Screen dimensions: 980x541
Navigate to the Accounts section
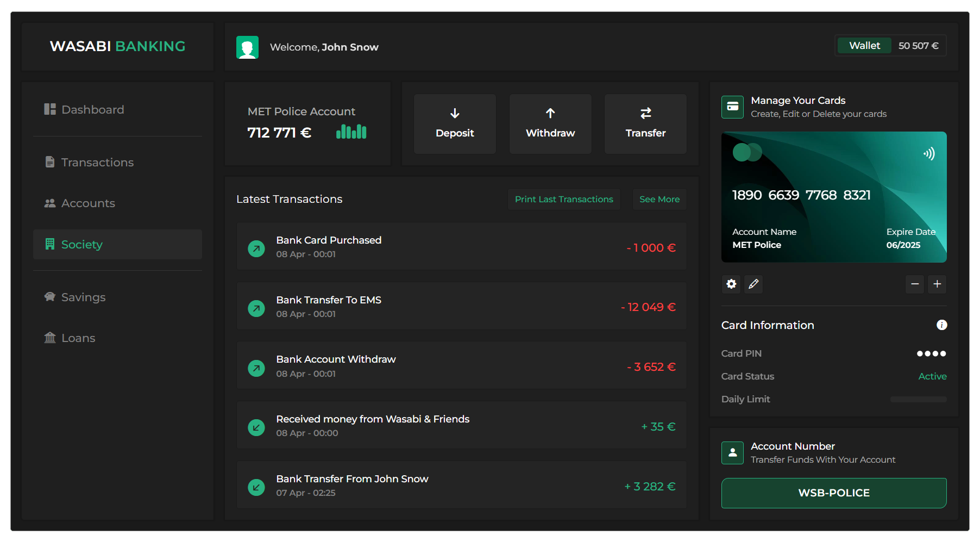[x=88, y=203]
